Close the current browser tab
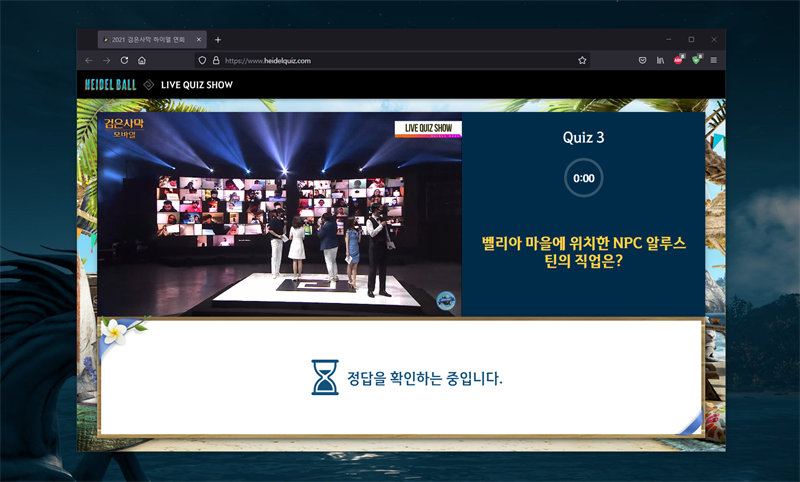 199,39
